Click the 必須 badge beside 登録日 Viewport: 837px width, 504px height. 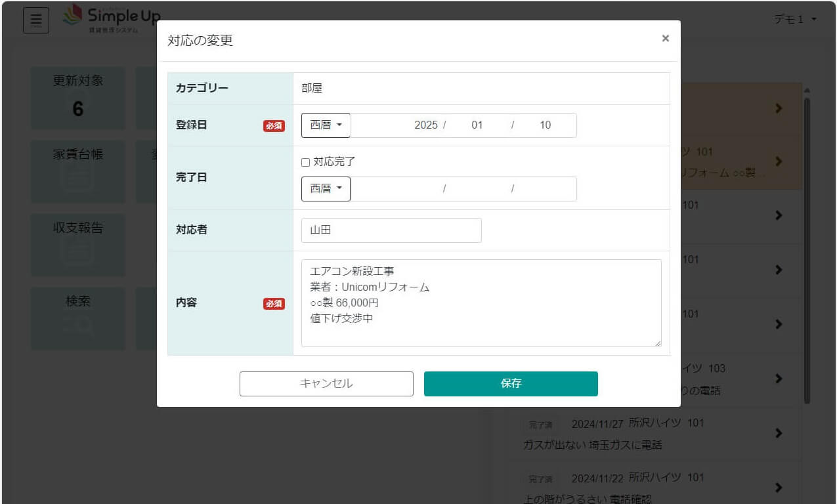pos(274,125)
